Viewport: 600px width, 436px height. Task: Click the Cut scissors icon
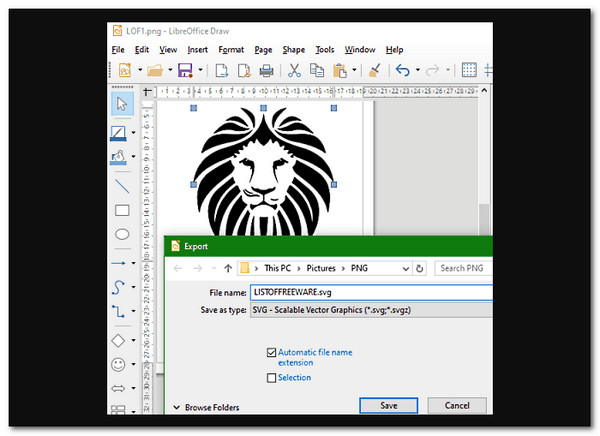click(x=294, y=70)
